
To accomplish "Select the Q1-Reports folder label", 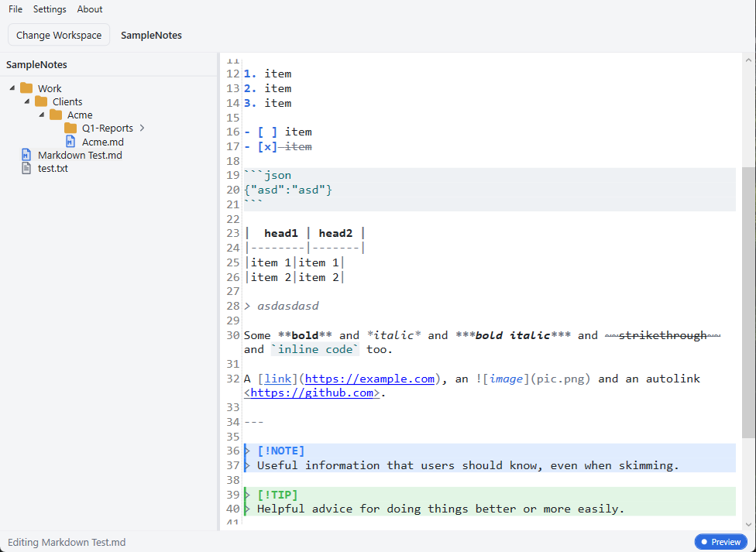I will pos(108,129).
